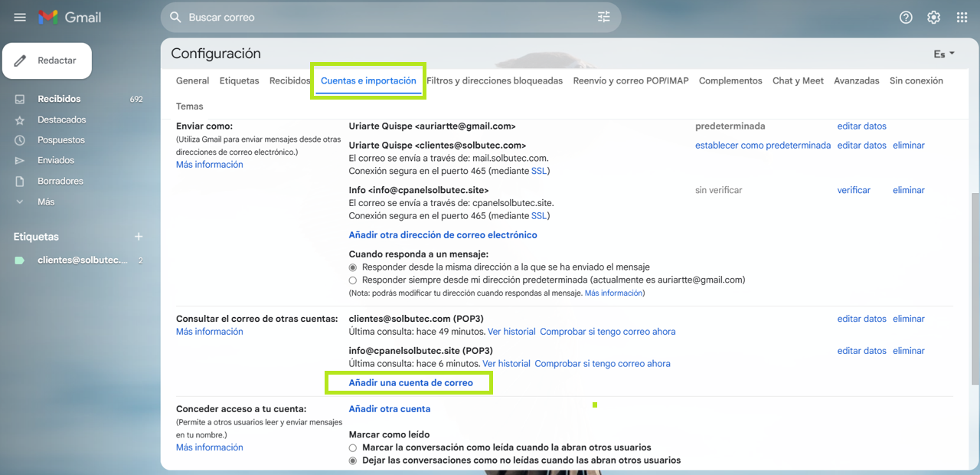
Task: Switch to the Filtros y direcciones bloqueadas tab
Action: (494, 80)
